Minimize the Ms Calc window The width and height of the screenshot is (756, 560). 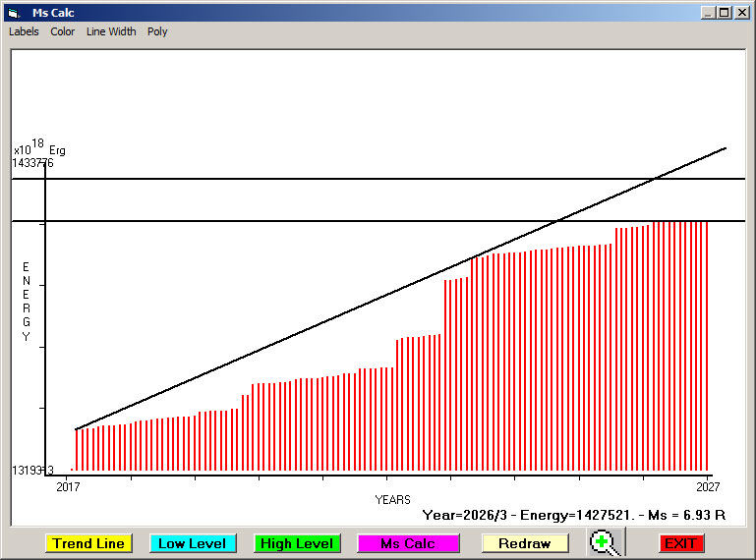click(x=709, y=13)
